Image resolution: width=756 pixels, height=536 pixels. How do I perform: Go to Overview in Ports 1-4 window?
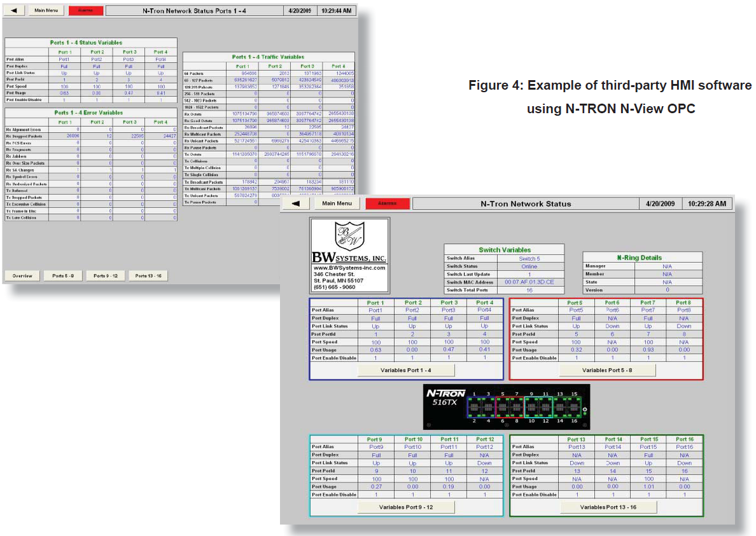click(22, 276)
